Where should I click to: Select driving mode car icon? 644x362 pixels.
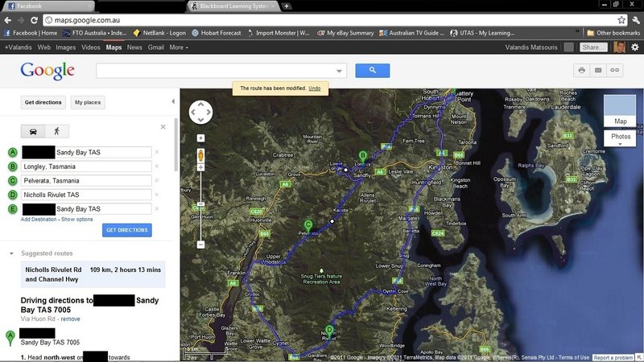tap(33, 131)
